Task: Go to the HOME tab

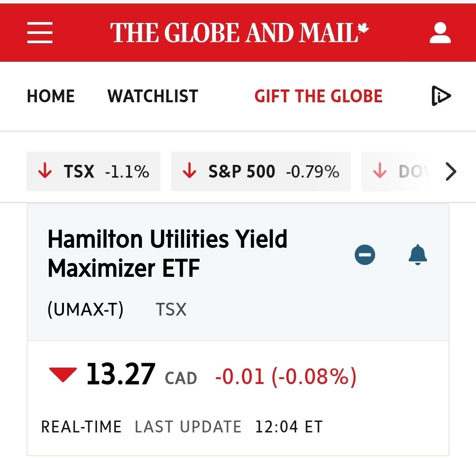Action: [x=51, y=96]
